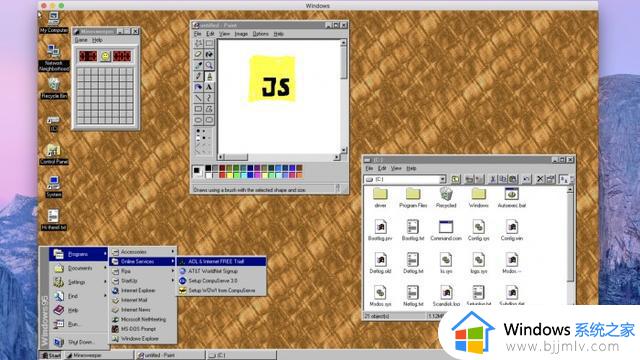Click the Minesweeper smiley face button
Screen dimensions: 640x360
pyautogui.click(x=105, y=56)
